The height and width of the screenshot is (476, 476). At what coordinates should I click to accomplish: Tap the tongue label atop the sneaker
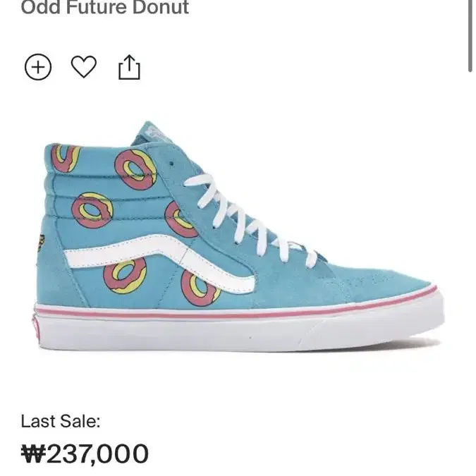point(158,132)
